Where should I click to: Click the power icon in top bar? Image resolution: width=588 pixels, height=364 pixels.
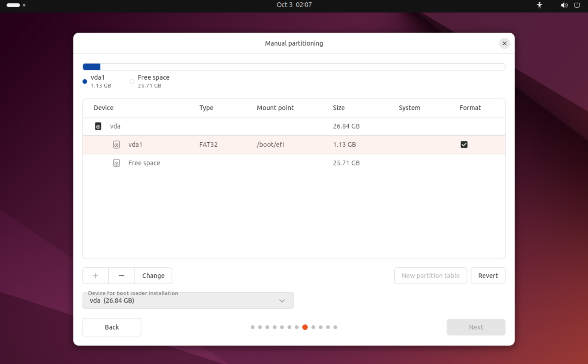[x=577, y=5]
